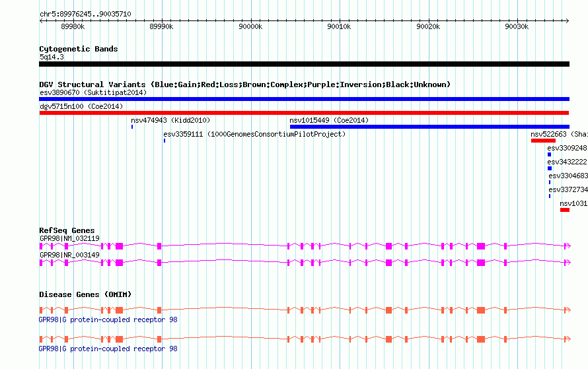The width and height of the screenshot is (588, 369).
Task: Open the nsv1015449 (Coe2014) blue variant bar
Action: [x=429, y=127]
